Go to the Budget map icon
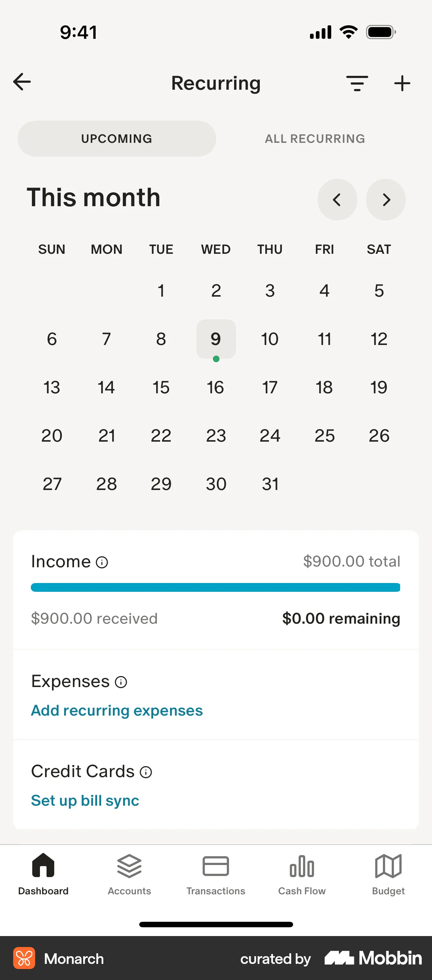This screenshot has width=432, height=980. click(x=388, y=866)
